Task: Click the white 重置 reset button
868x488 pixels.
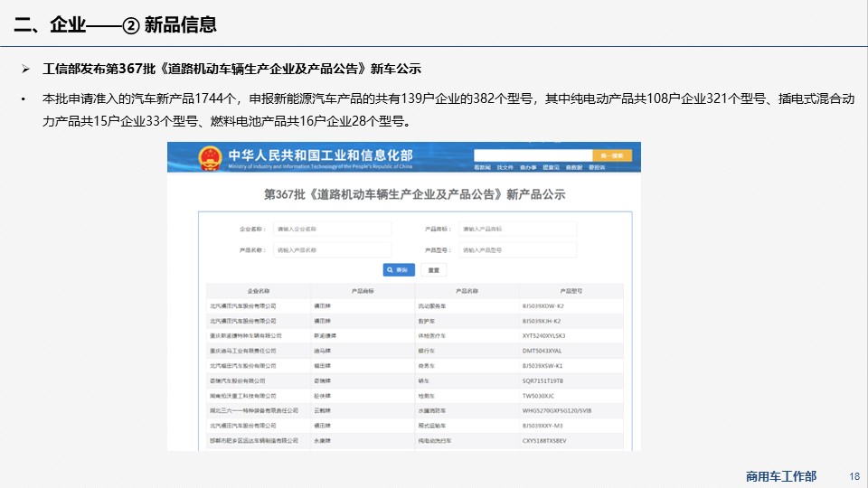Action: [x=433, y=270]
